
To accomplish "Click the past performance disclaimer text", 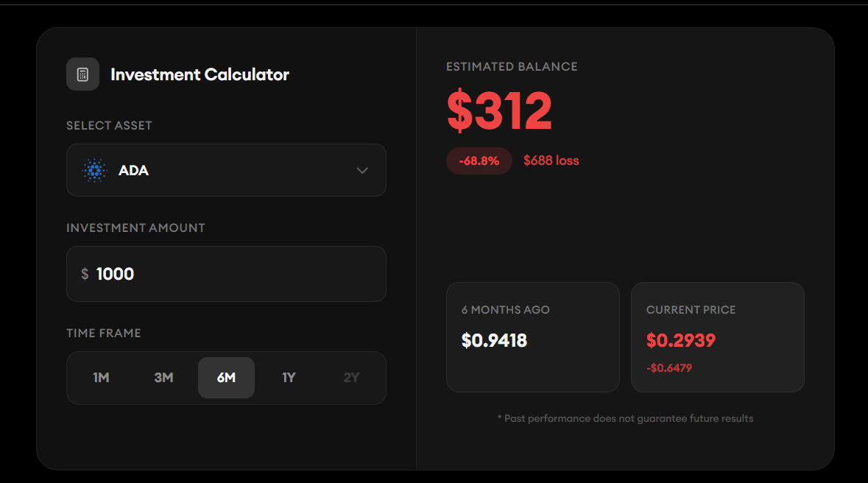I will coord(625,418).
